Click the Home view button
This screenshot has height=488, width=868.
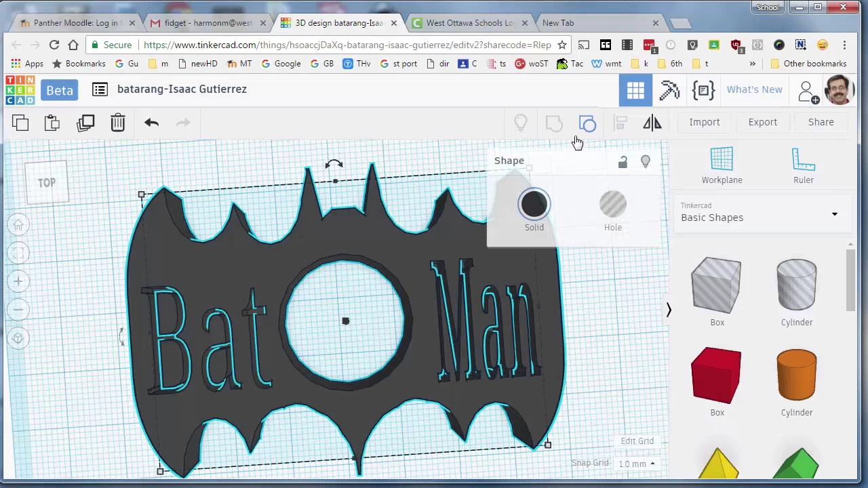click(18, 224)
